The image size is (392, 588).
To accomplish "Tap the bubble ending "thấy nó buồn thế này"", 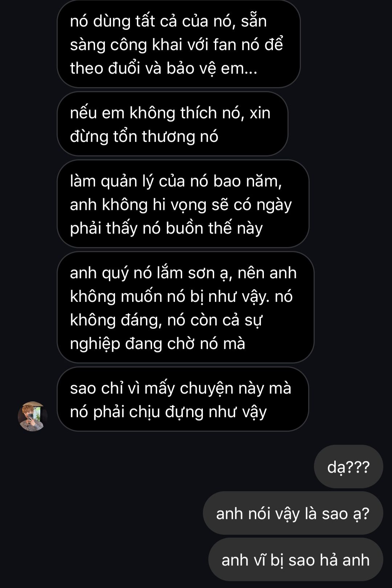I will click(x=183, y=204).
